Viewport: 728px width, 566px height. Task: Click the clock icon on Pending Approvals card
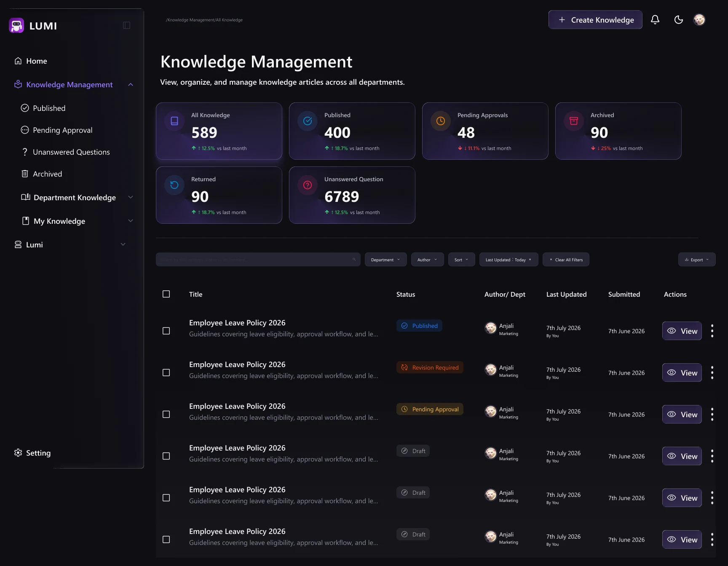tap(441, 121)
